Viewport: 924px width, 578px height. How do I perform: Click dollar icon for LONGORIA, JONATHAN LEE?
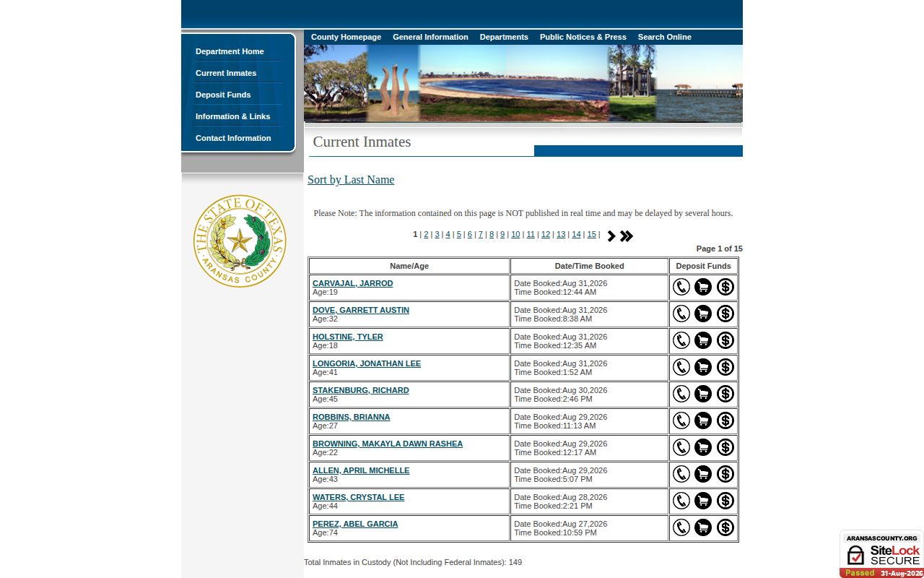pyautogui.click(x=725, y=367)
